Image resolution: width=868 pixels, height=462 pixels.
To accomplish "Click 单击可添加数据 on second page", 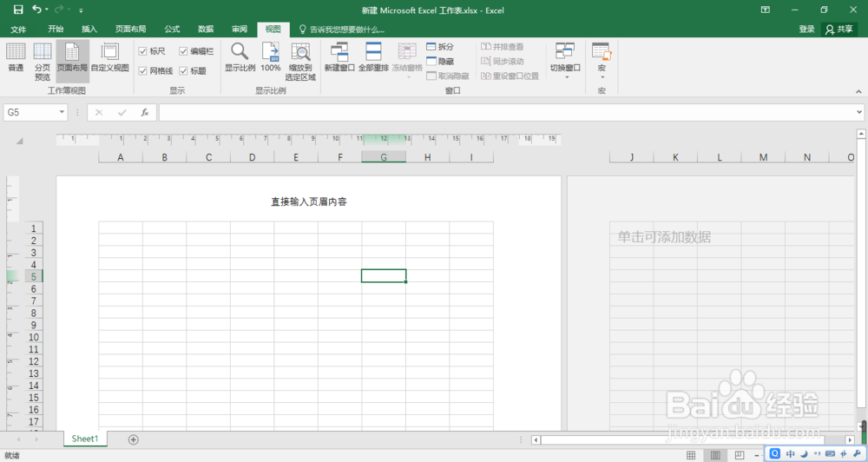I will pos(664,237).
